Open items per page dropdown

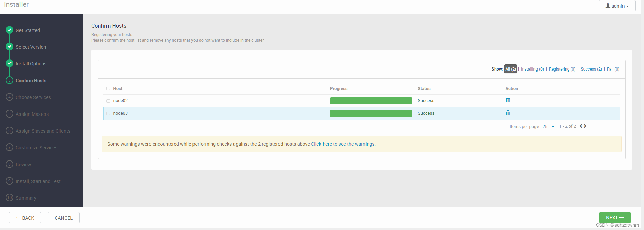click(548, 127)
